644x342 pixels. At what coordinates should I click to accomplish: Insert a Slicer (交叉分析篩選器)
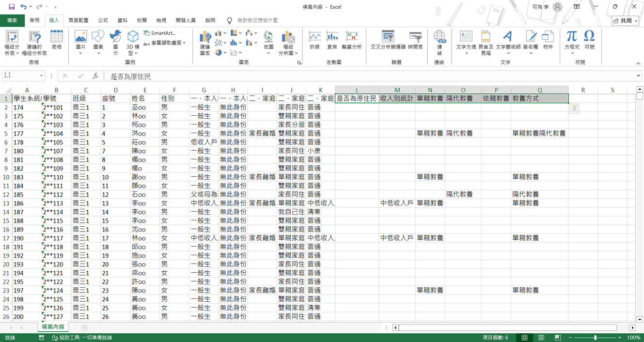tap(388, 41)
